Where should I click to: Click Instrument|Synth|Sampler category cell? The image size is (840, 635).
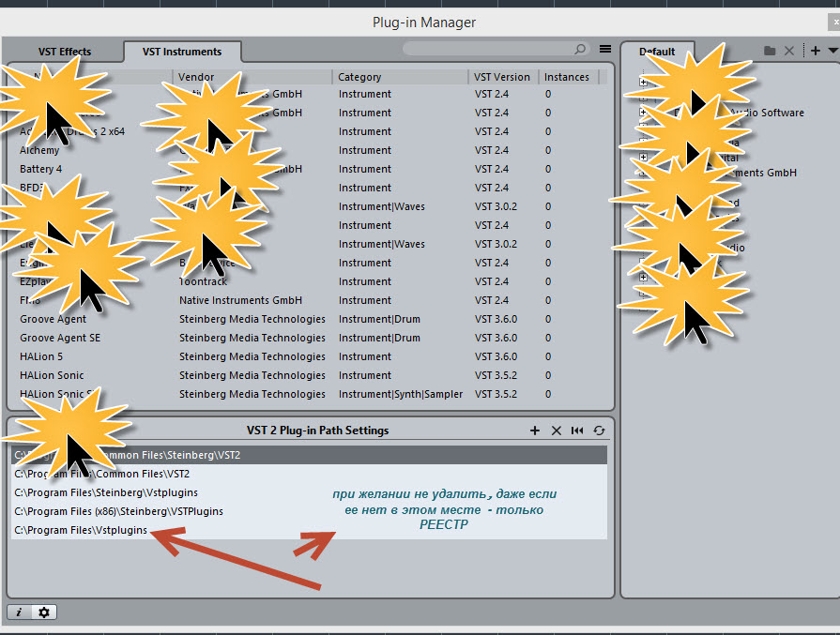click(x=400, y=394)
